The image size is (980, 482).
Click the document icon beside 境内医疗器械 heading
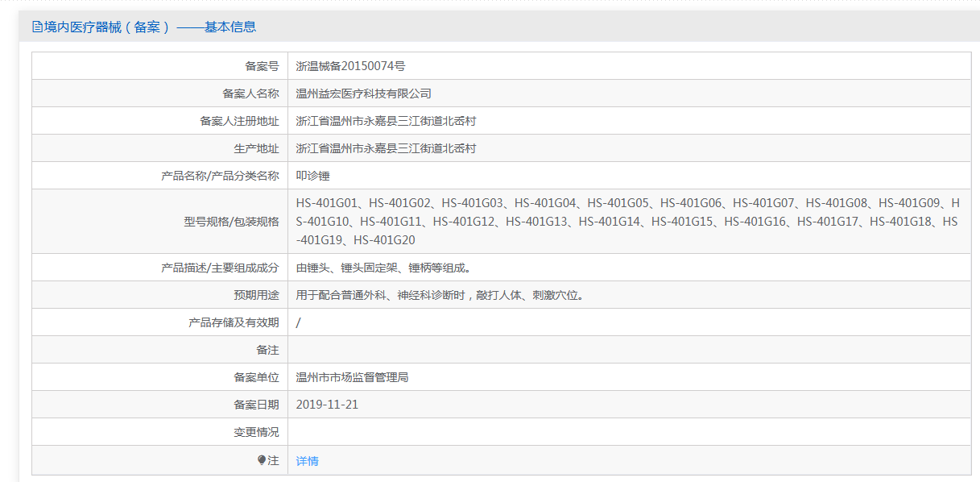(37, 27)
